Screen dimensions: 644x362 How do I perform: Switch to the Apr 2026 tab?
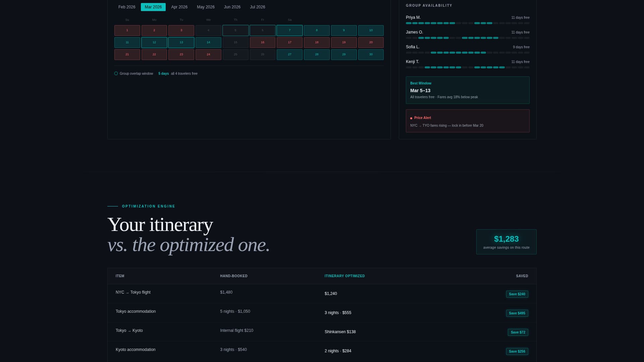(x=179, y=7)
